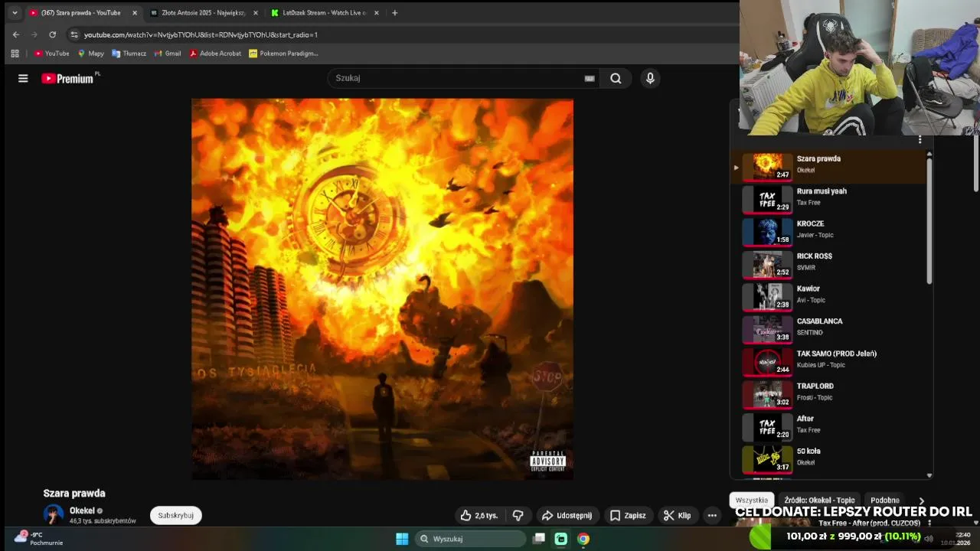Screen dimensions: 980x551
Task: Play Szara prawda in the queue
Action: pos(830,166)
